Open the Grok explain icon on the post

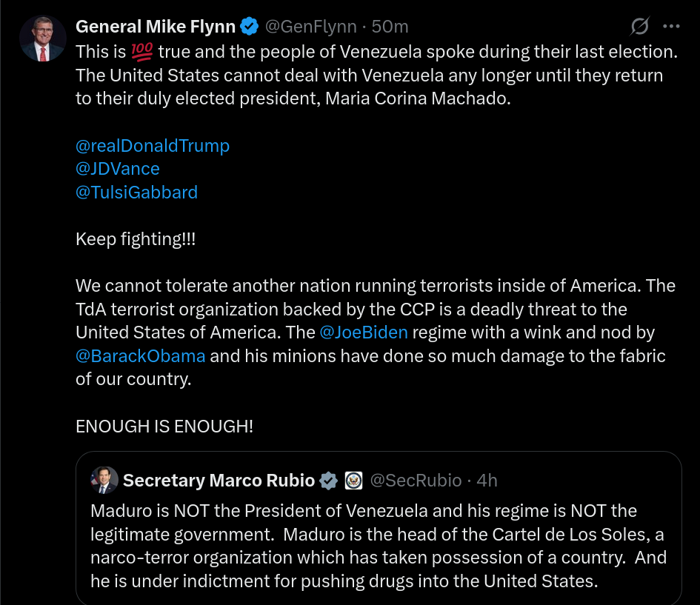[640, 27]
